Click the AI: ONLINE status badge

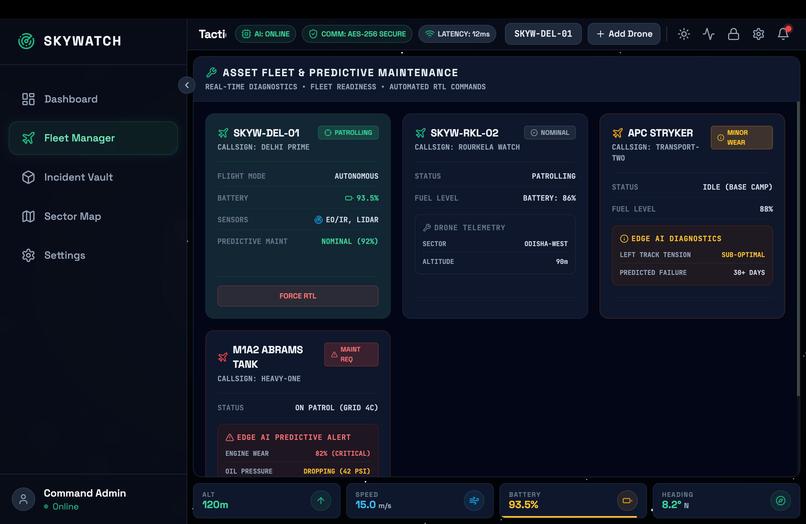tap(266, 34)
